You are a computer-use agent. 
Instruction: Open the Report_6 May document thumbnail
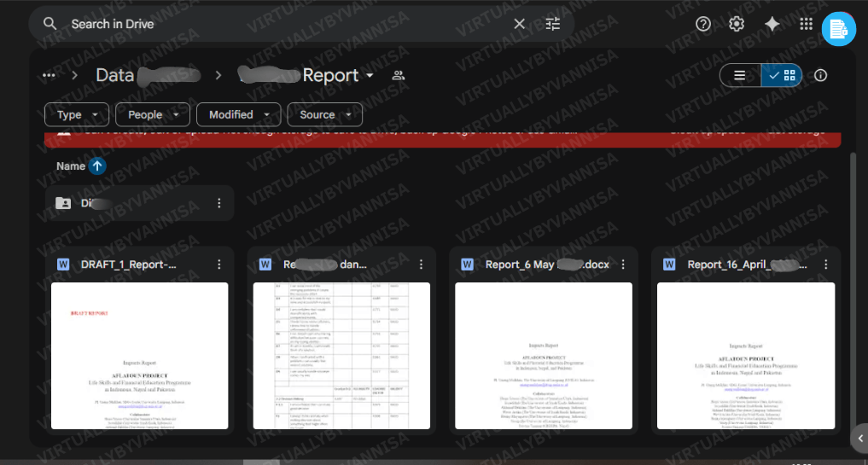tap(544, 356)
